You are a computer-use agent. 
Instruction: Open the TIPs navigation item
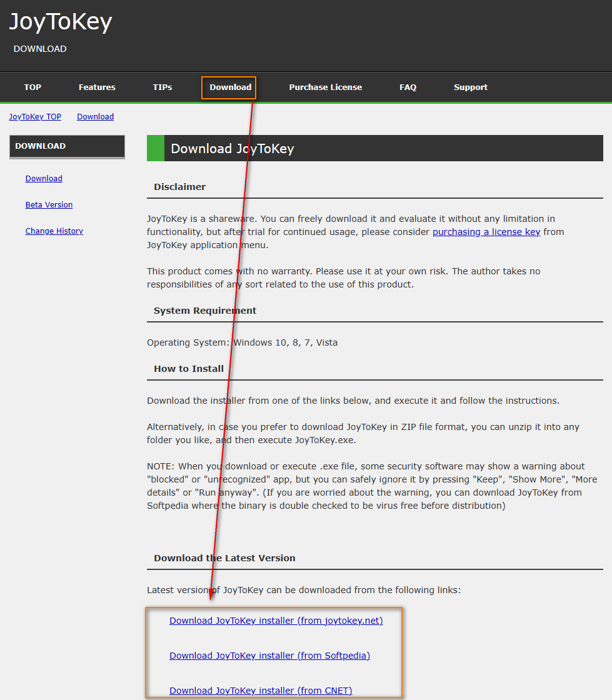pyautogui.click(x=162, y=87)
